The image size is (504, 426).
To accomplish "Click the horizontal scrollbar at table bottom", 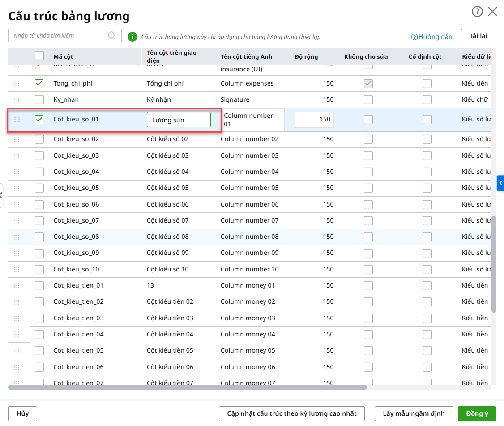I will 187,387.
